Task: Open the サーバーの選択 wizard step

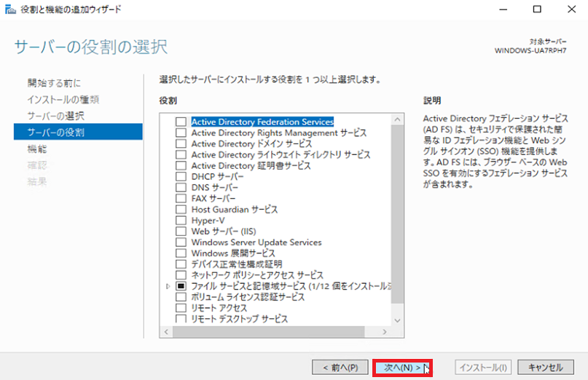Action: [x=55, y=116]
